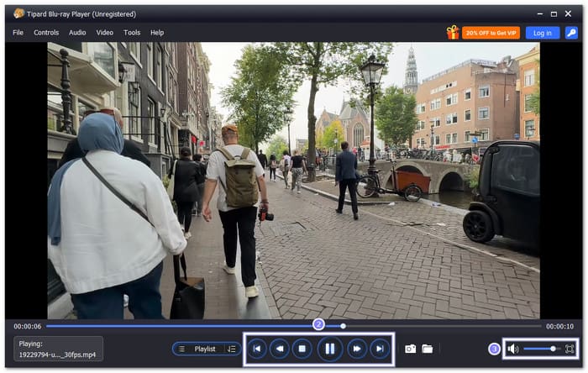
Task: Click the 20% OFF to Get VIP button
Action: click(491, 33)
